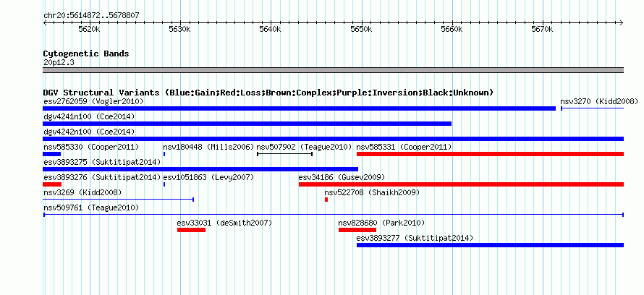The image size is (644, 295).
Task: Click the thin nsv3269 blue line
Action: (118, 200)
